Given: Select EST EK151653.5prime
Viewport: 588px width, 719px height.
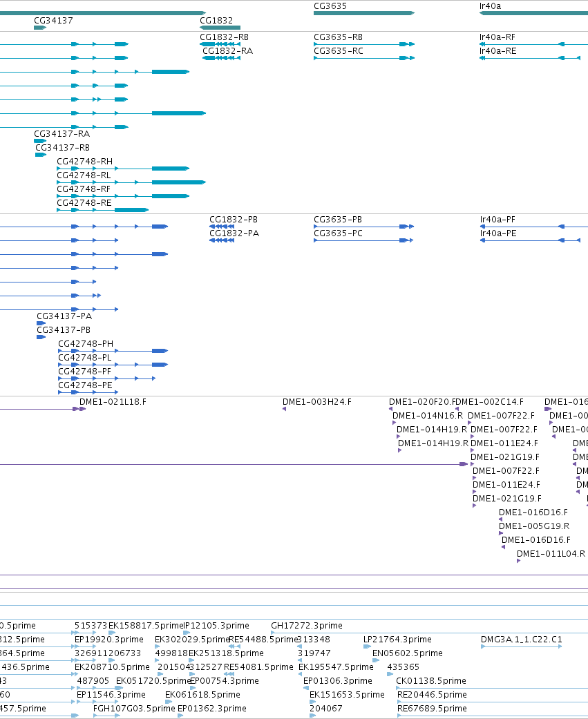Looking at the screenshot, I should [347, 695].
